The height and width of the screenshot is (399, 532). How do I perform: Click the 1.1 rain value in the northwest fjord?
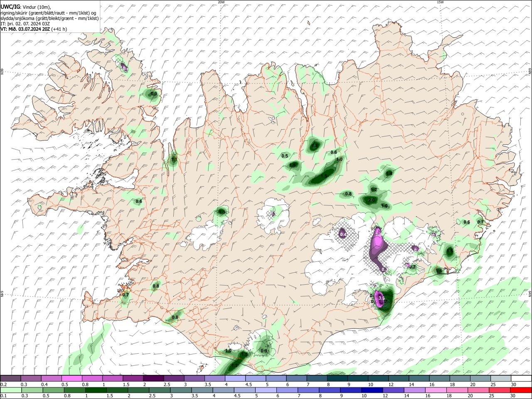(174, 159)
